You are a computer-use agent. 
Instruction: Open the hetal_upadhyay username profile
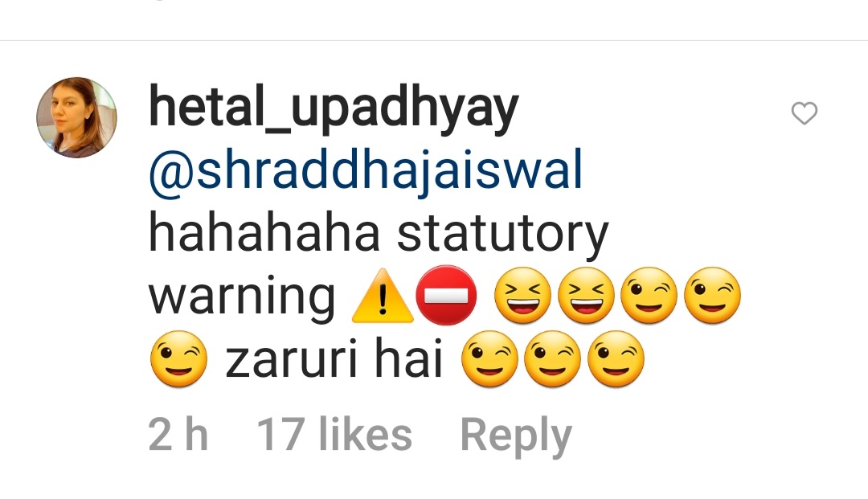(x=334, y=109)
